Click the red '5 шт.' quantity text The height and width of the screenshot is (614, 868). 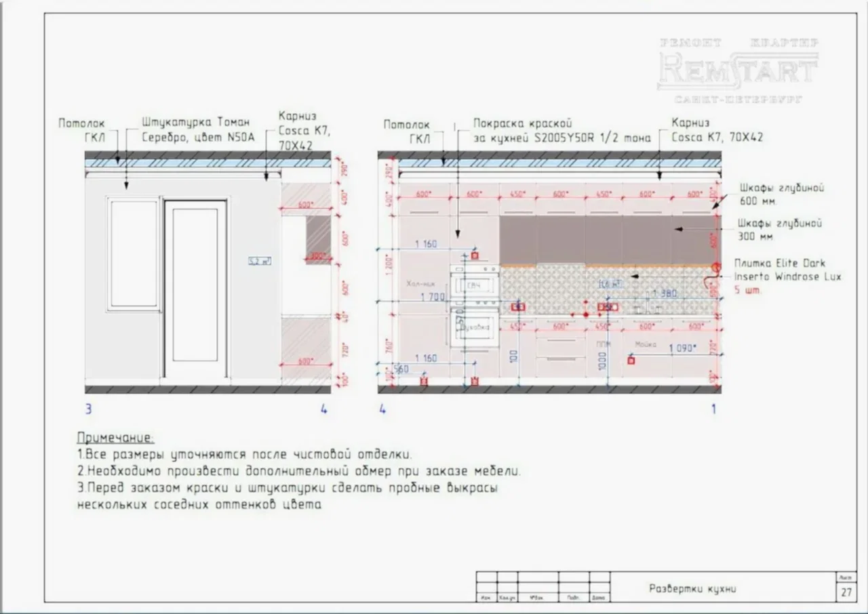coord(748,290)
